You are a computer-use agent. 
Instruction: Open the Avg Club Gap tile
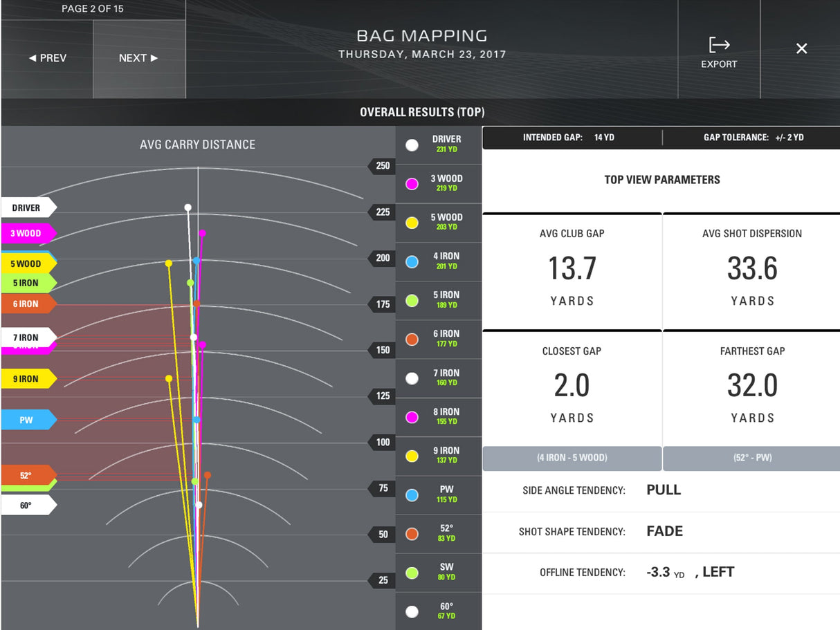point(572,270)
